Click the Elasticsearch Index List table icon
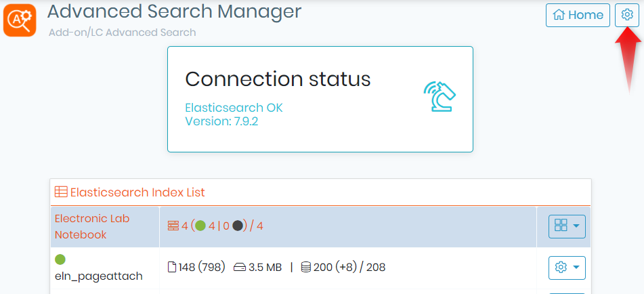 click(61, 192)
